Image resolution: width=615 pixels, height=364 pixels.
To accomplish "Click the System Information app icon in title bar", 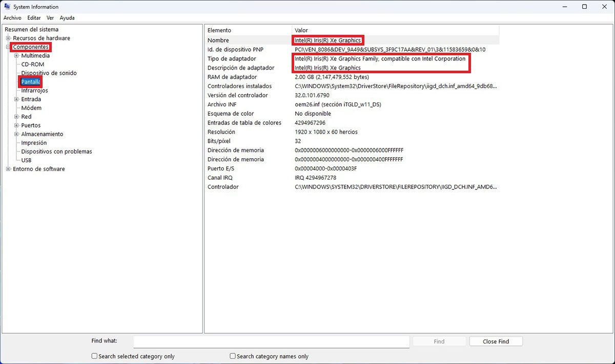I will [x=7, y=7].
